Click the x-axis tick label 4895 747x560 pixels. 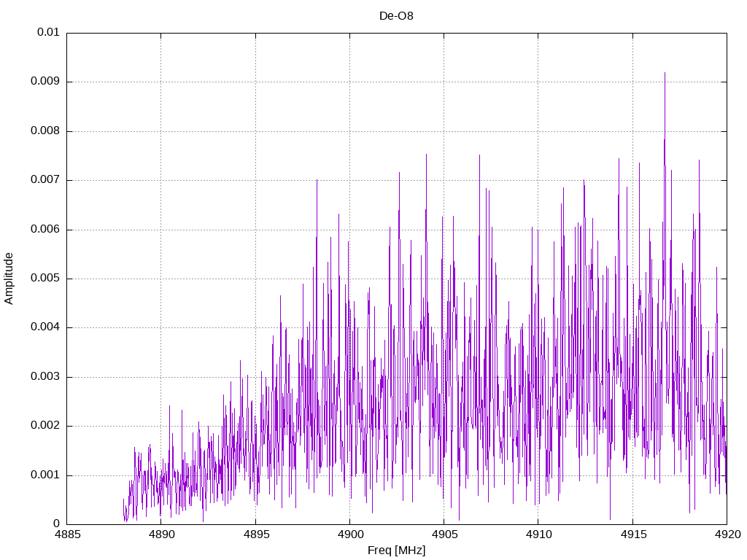256,534
